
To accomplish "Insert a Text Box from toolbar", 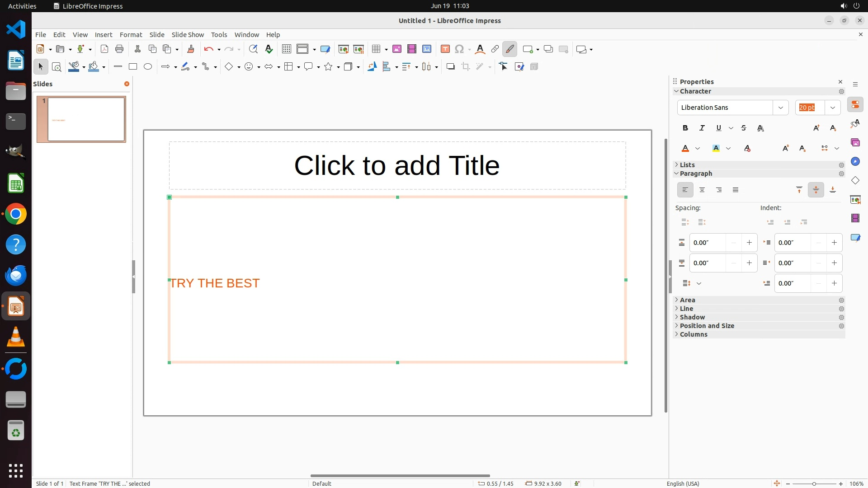I will pos(445,49).
